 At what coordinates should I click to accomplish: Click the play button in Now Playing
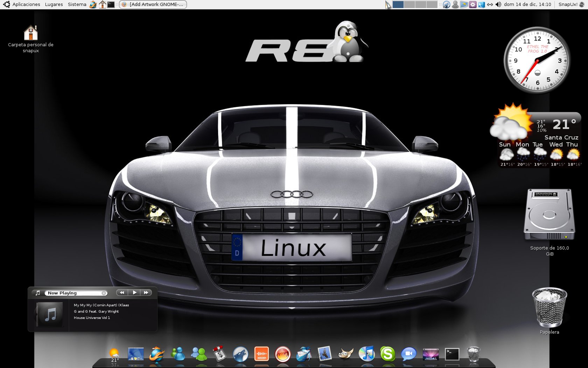click(x=134, y=293)
